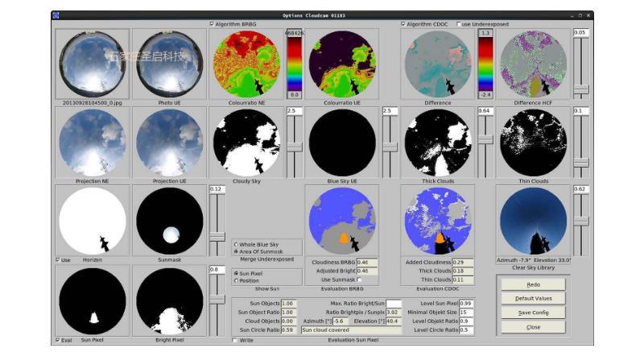The height and width of the screenshot is (356, 644).
Task: Click the Difference HCF image
Action: (533, 64)
